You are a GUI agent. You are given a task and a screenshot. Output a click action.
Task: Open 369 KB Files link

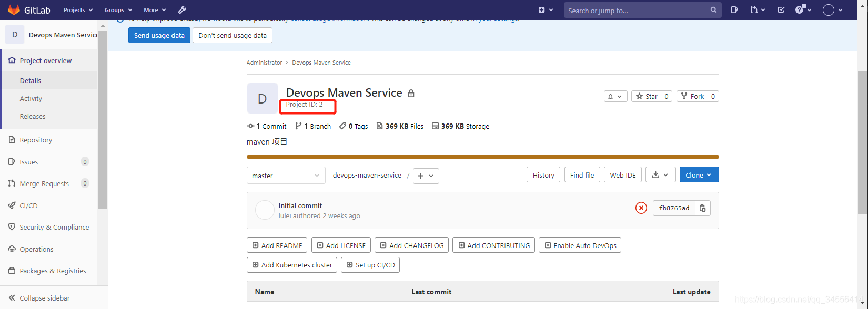[400, 126]
